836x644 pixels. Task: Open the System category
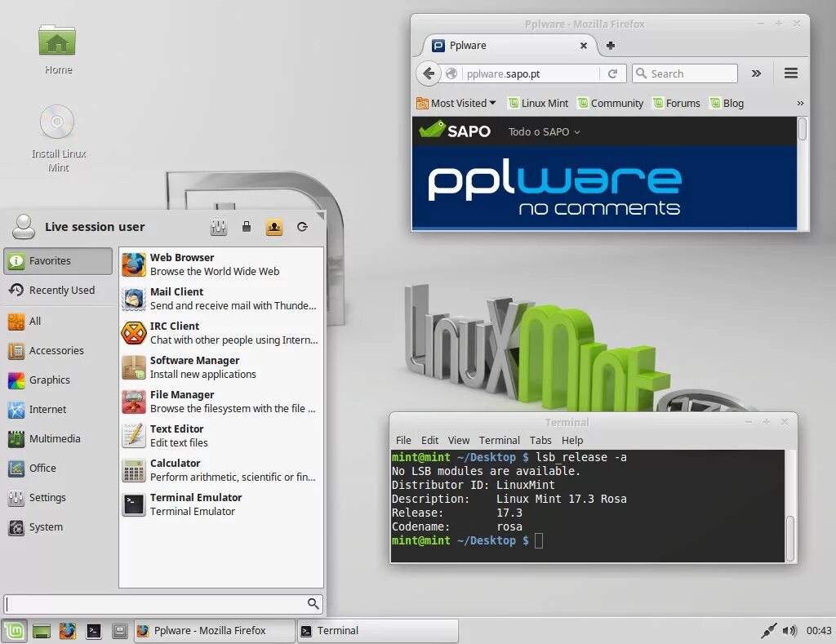click(58, 526)
